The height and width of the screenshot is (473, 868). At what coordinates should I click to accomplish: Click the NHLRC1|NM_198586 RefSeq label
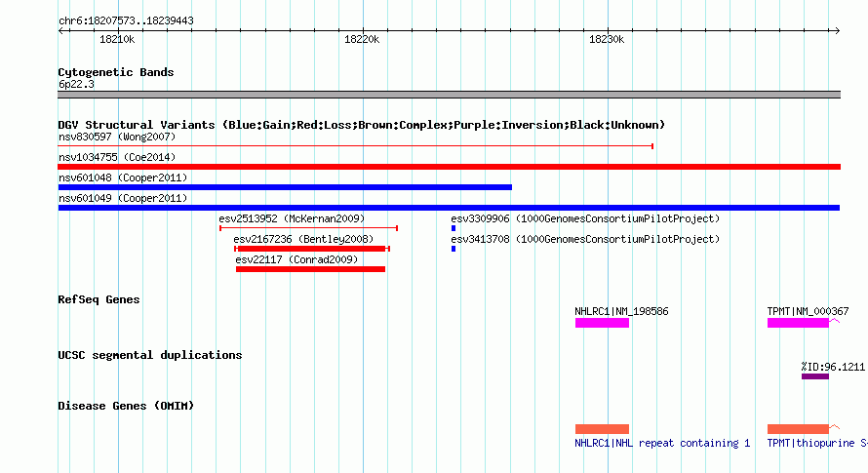(621, 311)
